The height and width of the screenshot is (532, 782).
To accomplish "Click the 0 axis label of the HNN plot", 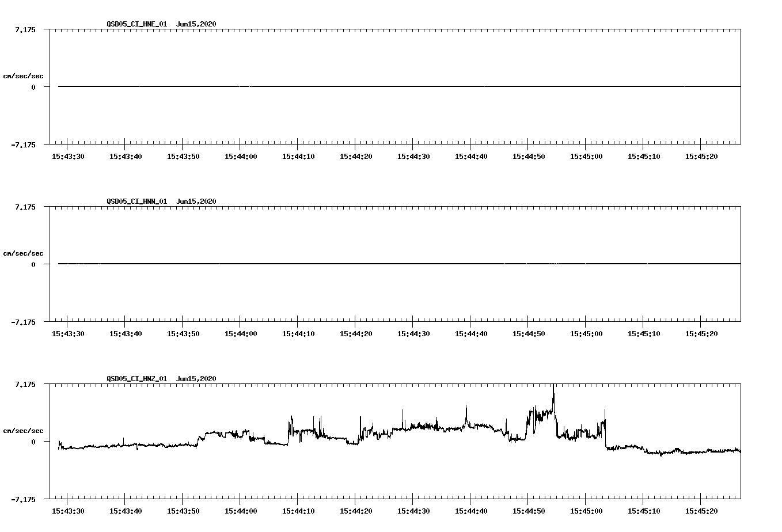I will point(33,264).
